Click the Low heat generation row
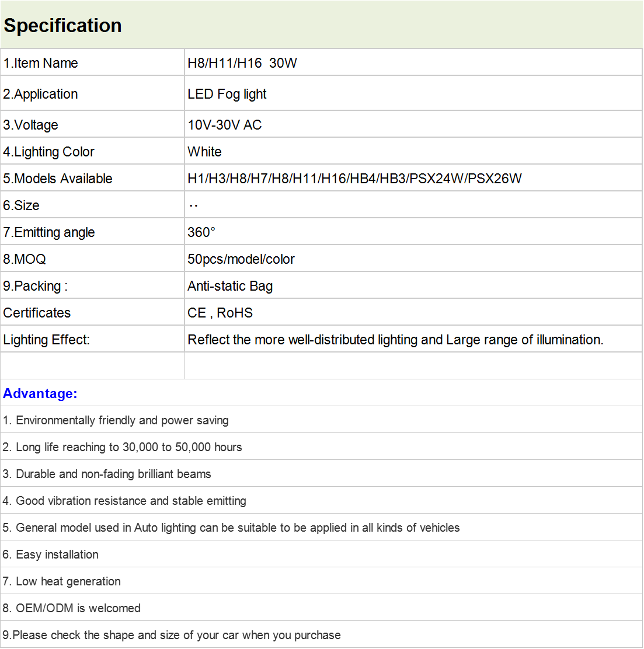The width and height of the screenshot is (644, 649). (x=321, y=581)
